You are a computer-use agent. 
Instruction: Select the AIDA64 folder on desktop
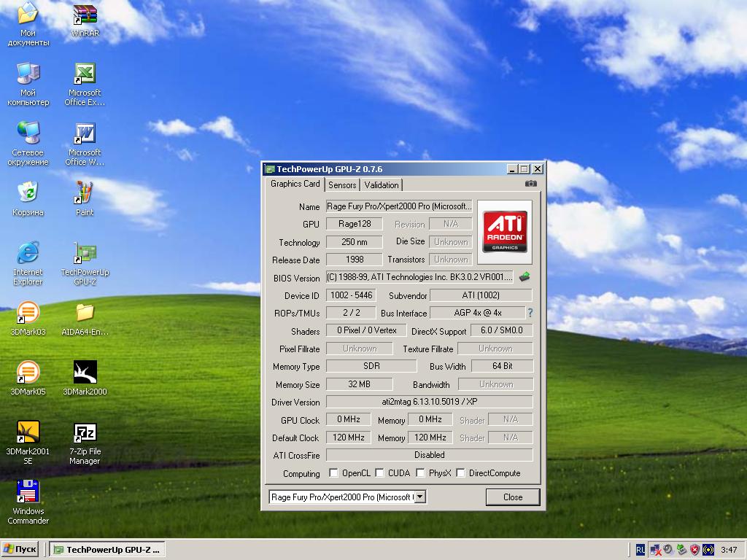pos(85,318)
